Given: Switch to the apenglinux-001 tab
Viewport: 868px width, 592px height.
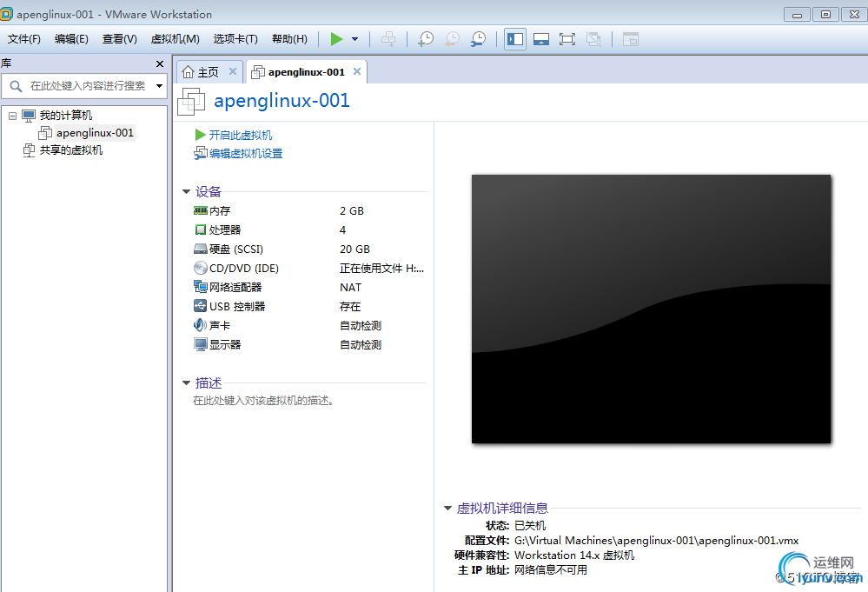Looking at the screenshot, I should (306, 72).
